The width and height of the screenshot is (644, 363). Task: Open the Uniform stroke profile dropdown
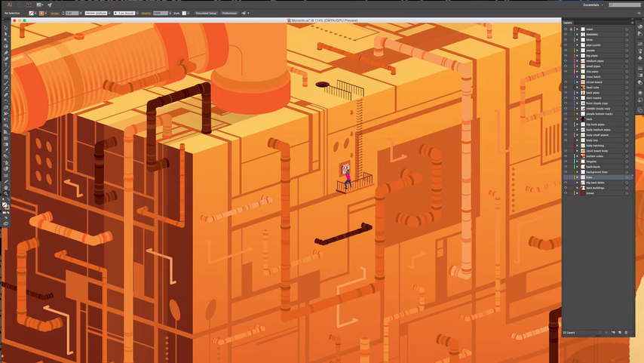point(95,13)
